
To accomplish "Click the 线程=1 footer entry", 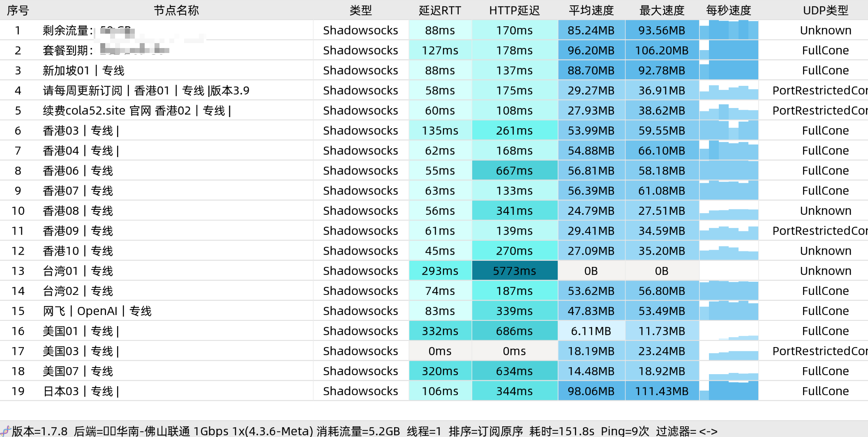I will coord(424,431).
